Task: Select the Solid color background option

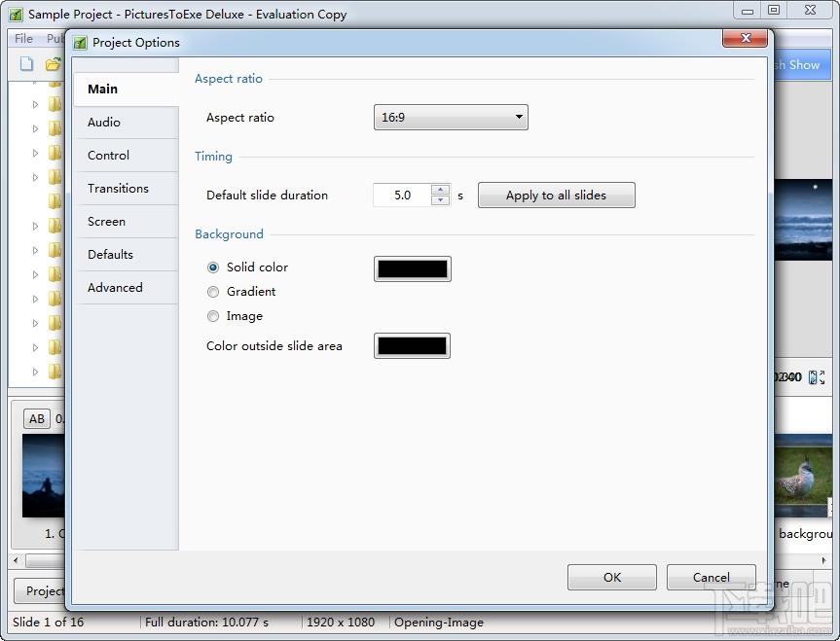Action: coord(213,267)
